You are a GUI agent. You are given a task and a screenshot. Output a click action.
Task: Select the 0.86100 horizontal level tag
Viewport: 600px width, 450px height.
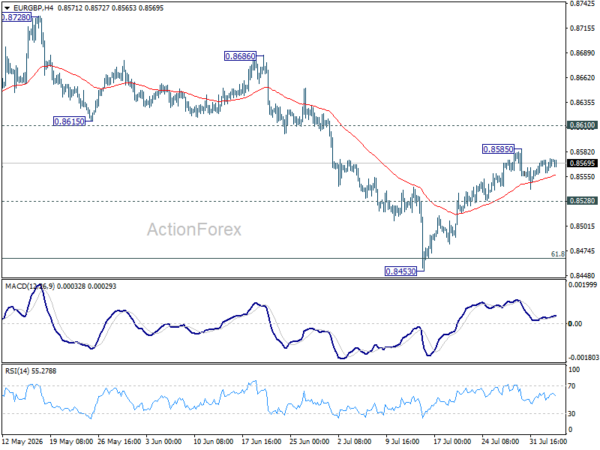click(x=582, y=125)
